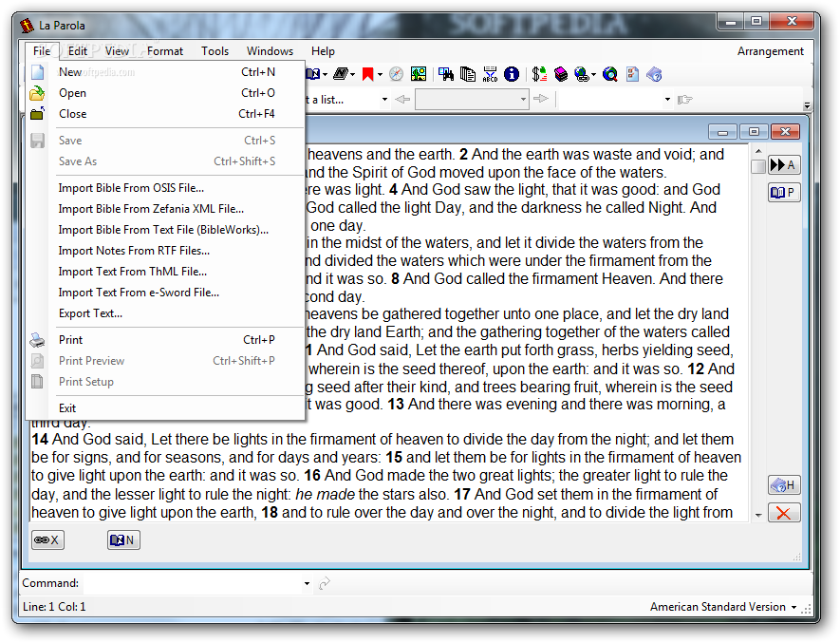This screenshot has width=840, height=643.
Task: Select New from the File menu
Action: pos(166,72)
